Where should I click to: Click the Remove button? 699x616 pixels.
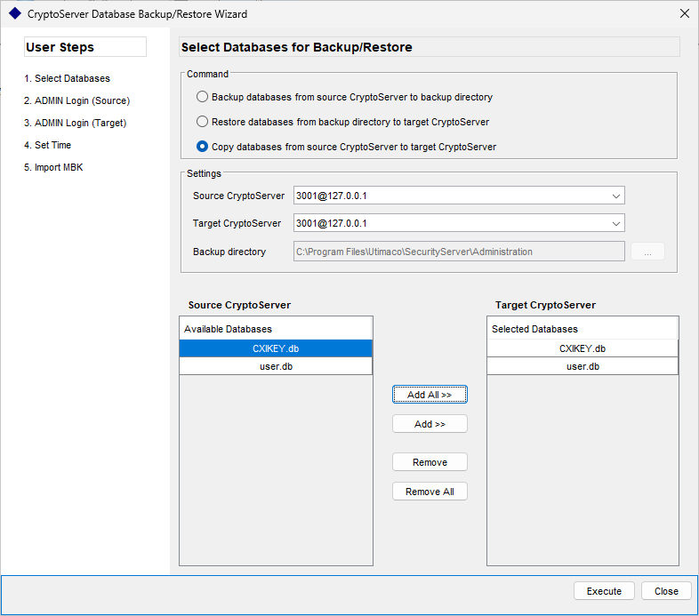pyautogui.click(x=430, y=462)
